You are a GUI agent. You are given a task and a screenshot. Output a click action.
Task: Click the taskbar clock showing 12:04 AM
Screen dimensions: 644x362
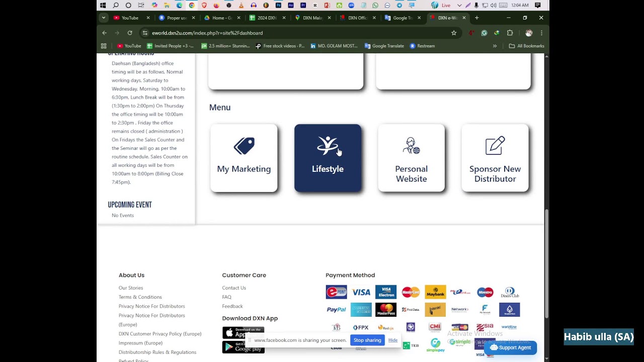[x=520, y=5]
